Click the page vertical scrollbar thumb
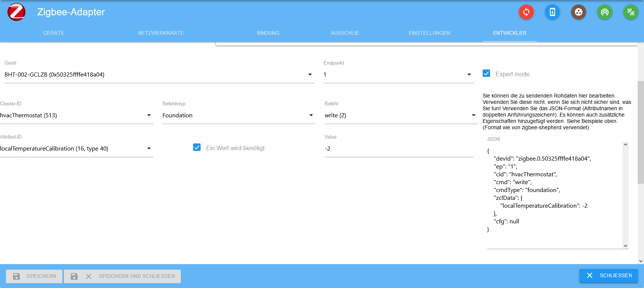This screenshot has width=644, height=288. 641,132
